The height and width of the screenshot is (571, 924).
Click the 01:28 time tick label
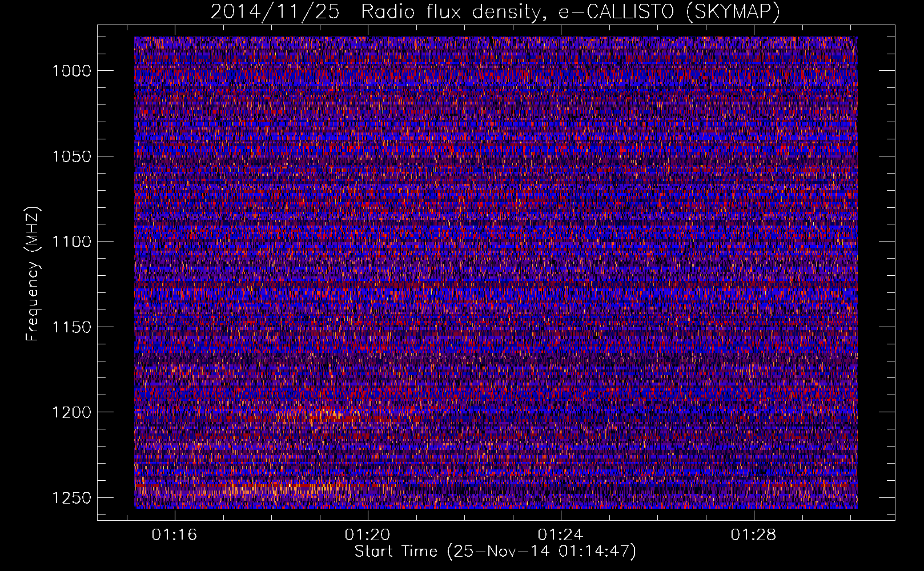coord(754,534)
